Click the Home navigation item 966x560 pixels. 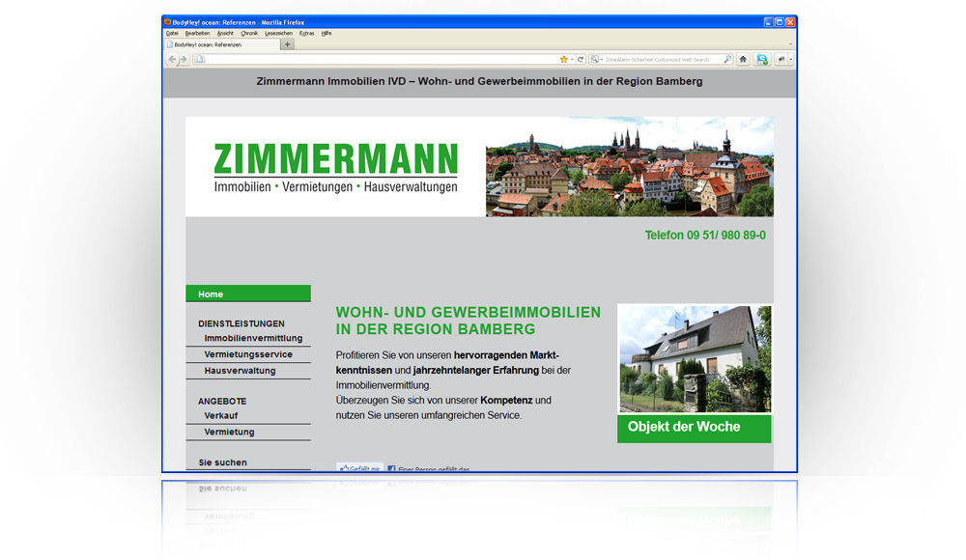click(248, 294)
